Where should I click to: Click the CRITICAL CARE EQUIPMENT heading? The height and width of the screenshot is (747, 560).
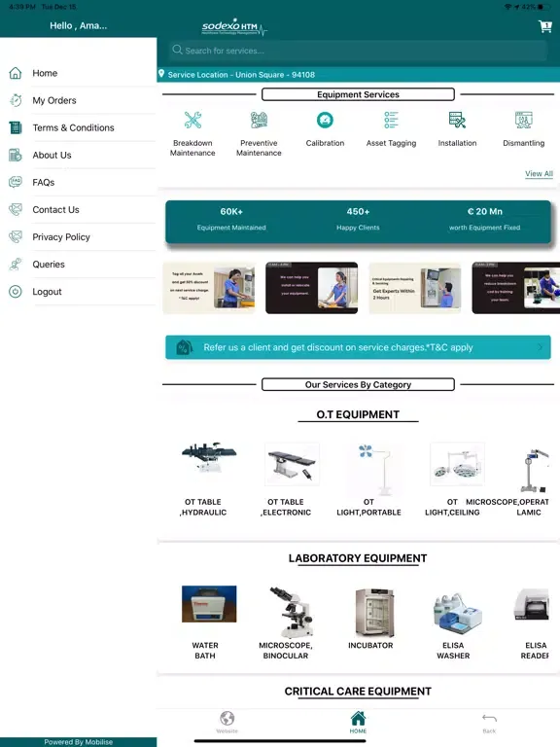(x=358, y=692)
